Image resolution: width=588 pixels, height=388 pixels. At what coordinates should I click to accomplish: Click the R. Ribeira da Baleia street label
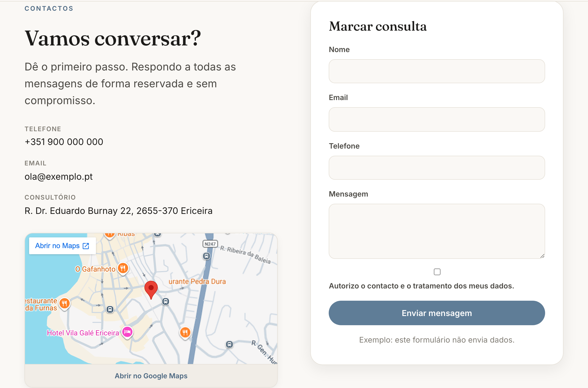245,254
